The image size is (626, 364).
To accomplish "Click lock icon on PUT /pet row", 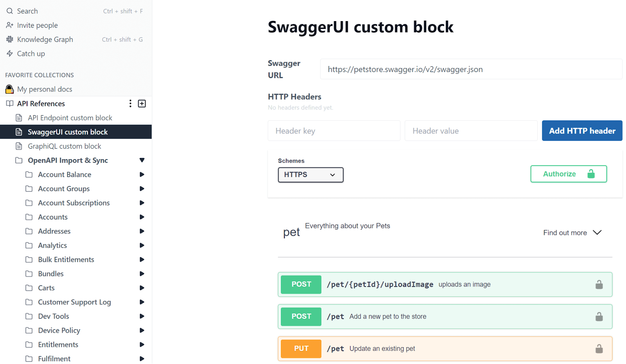I will point(599,349).
